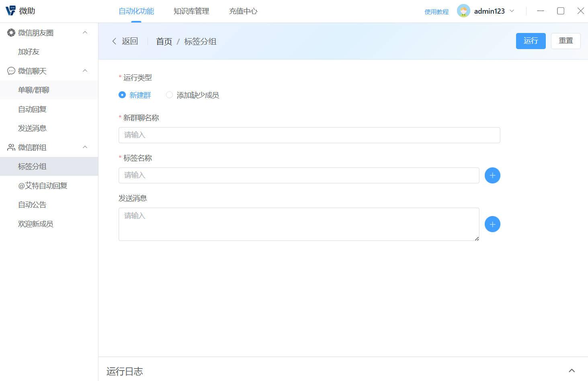588x381 pixels.
Task: Open the admin123 account dropdown
Action: pyautogui.click(x=512, y=11)
